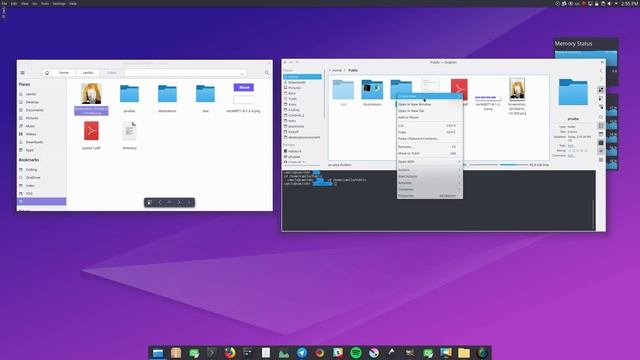Select Root in Dolphin Places panel
Image resolution: width=640 pixels, height=360 pixels.
[302, 93]
